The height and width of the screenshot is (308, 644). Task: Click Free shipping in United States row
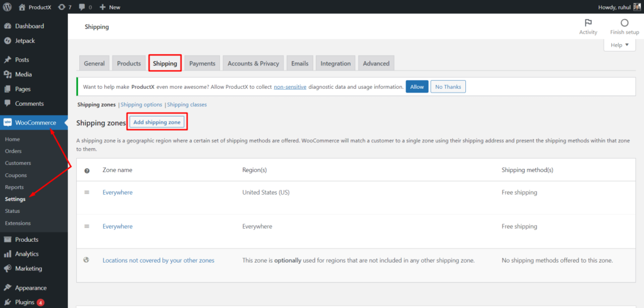519,193
